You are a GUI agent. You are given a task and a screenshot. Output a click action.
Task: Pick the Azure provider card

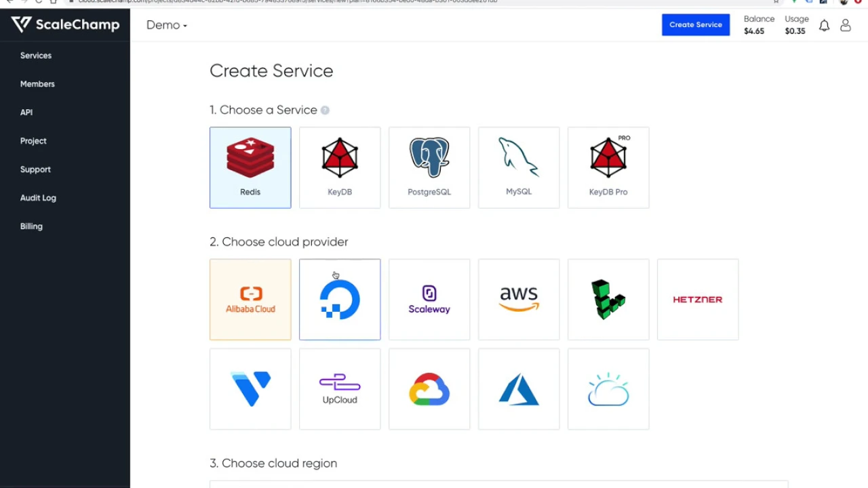pos(519,389)
